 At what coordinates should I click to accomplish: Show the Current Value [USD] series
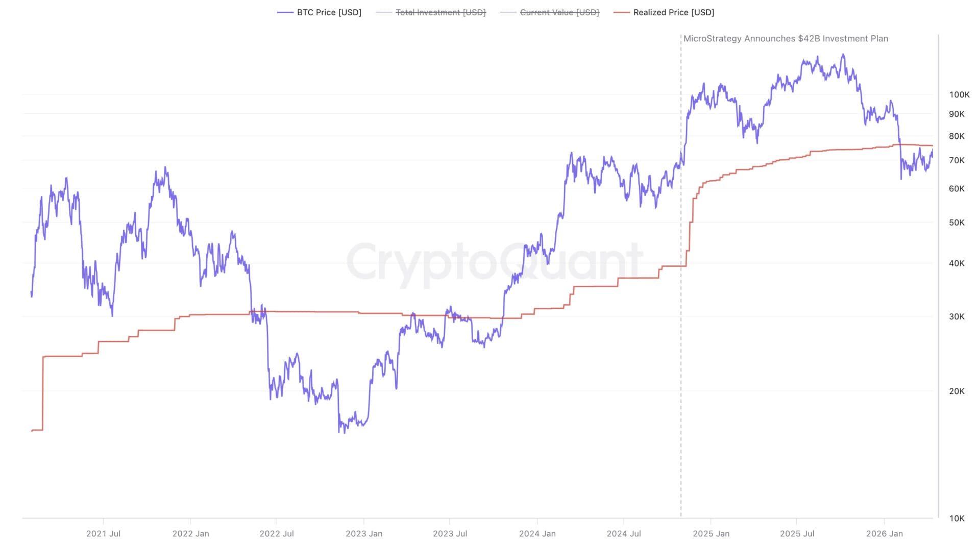(559, 12)
